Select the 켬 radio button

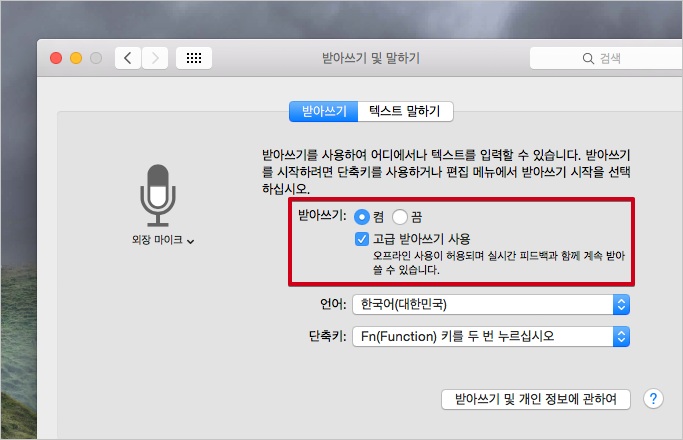pyautogui.click(x=362, y=217)
